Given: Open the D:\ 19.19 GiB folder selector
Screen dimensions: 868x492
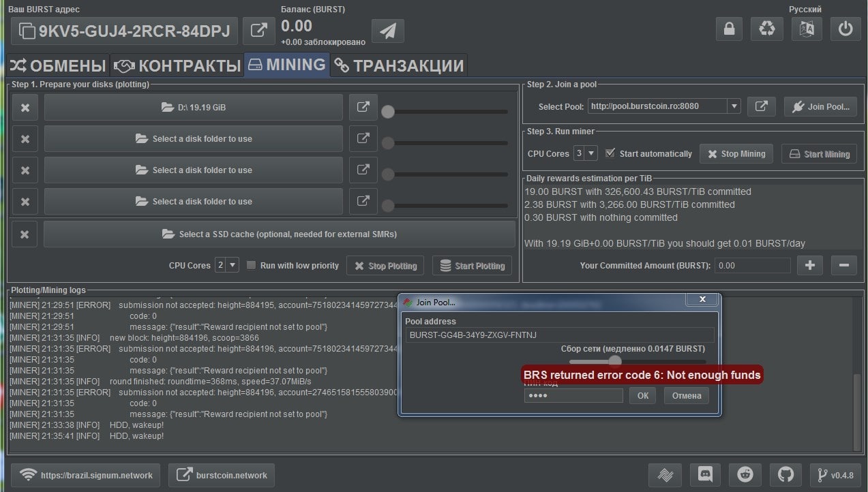Looking at the screenshot, I should point(194,108).
